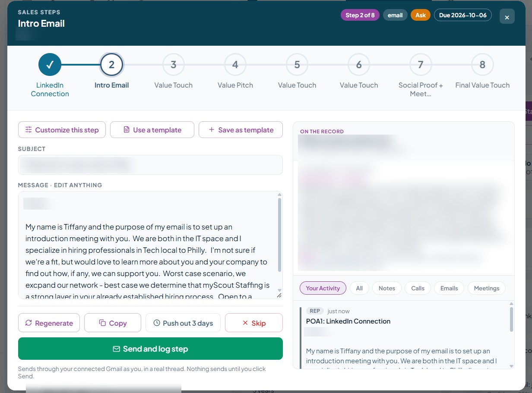Click Customize this step button
This screenshot has width=532, height=393.
pos(62,130)
